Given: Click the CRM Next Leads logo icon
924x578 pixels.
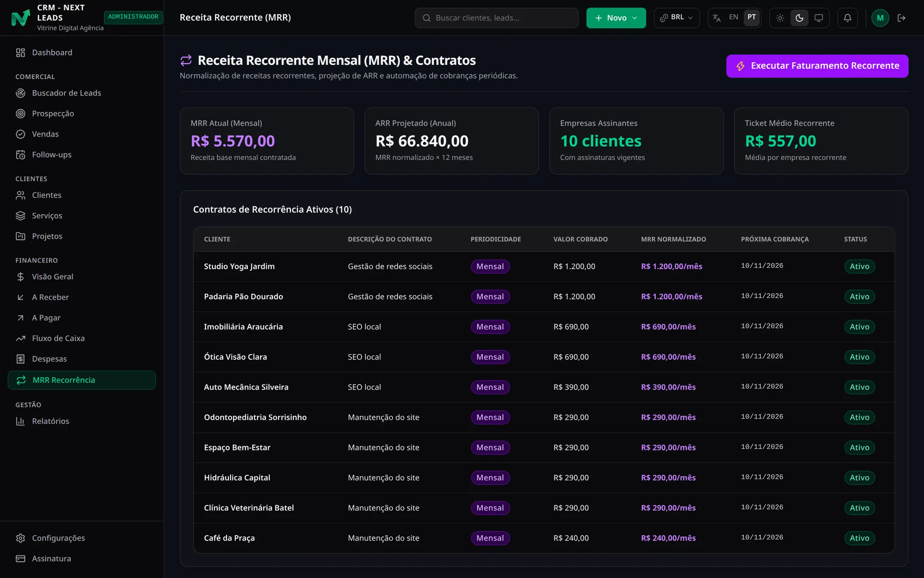Looking at the screenshot, I should pos(20,18).
